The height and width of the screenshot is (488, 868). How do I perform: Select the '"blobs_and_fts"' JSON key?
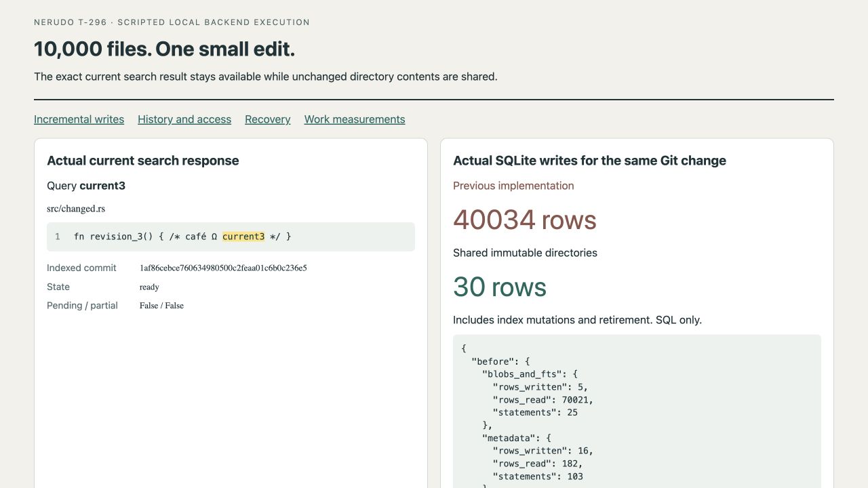point(522,374)
